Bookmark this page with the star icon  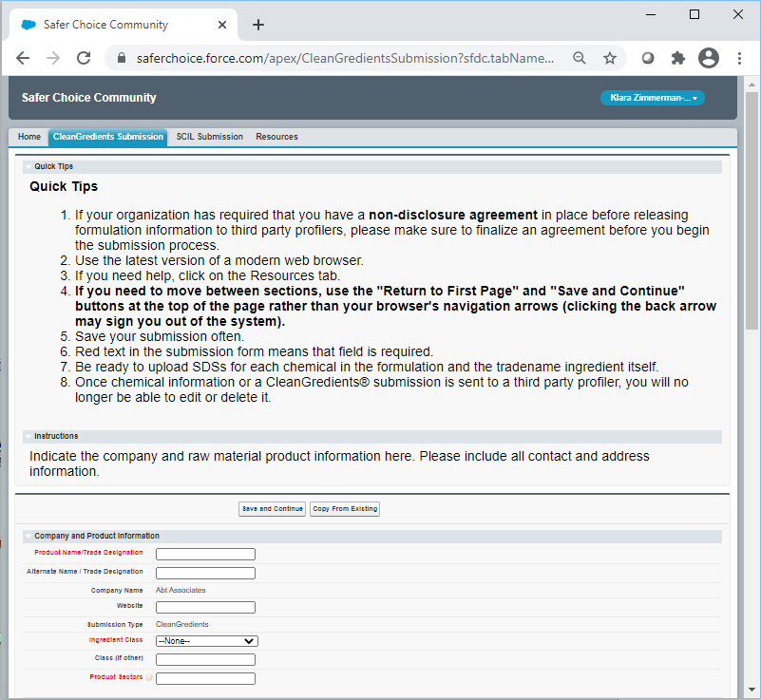click(x=610, y=58)
